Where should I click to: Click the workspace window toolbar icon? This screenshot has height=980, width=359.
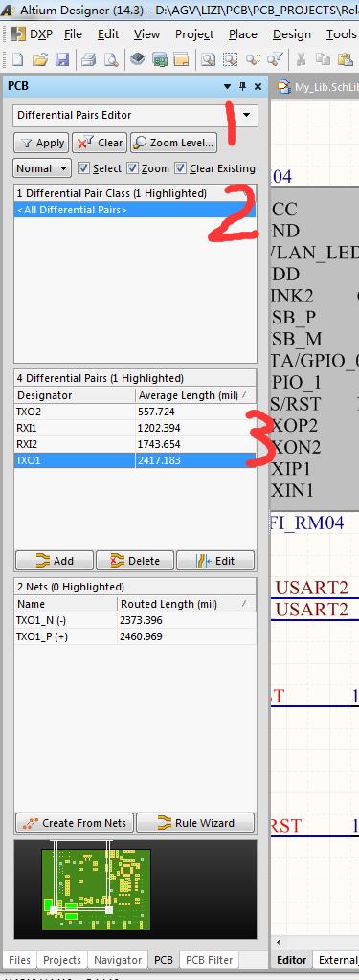pyautogui.click(x=181, y=60)
